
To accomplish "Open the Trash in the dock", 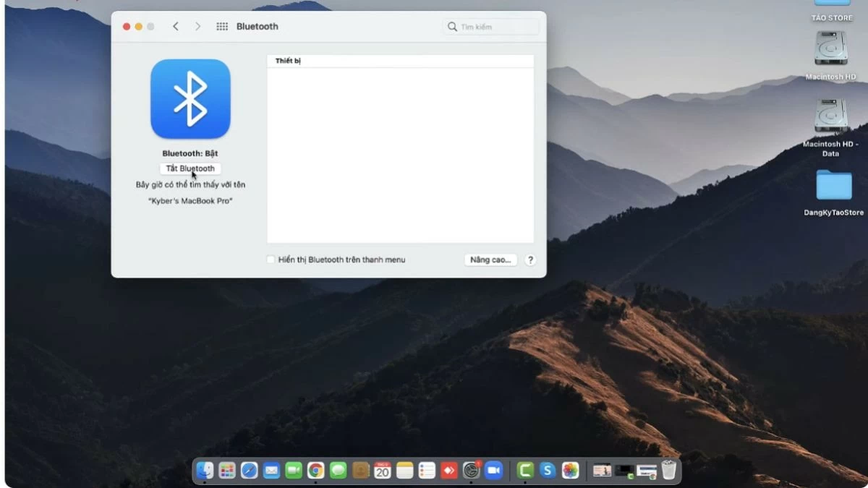I will tap(669, 471).
